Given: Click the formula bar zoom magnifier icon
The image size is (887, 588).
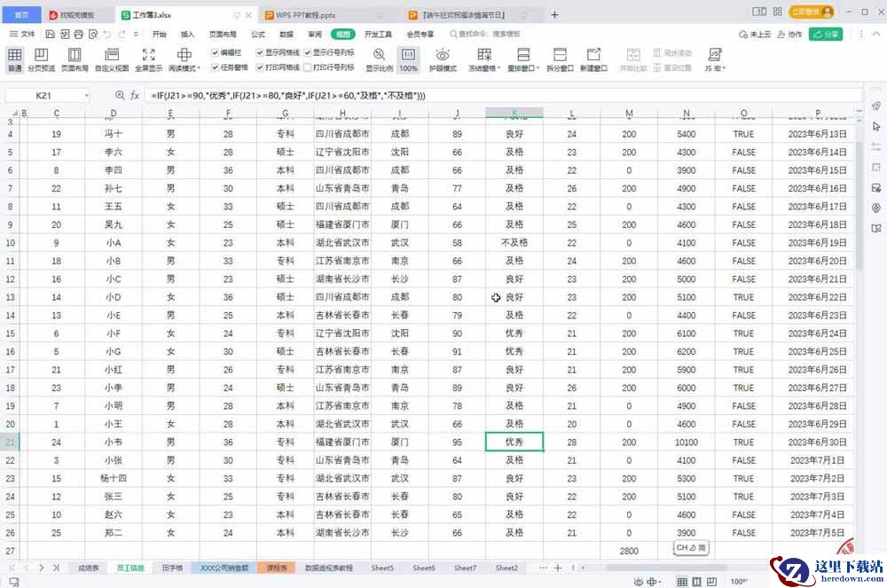Looking at the screenshot, I should [x=120, y=96].
